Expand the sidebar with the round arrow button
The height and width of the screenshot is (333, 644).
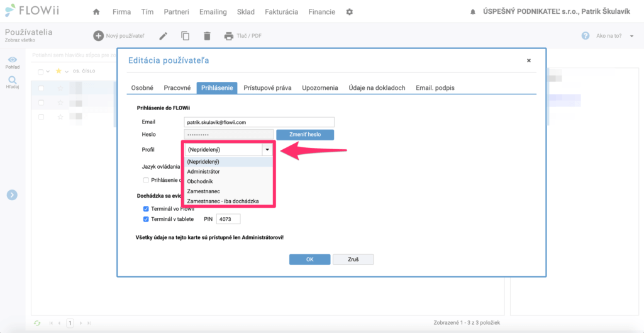tap(12, 195)
